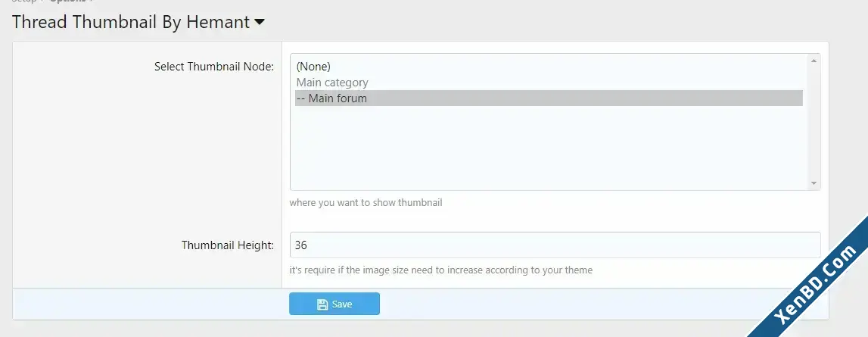Screen dimensions: 868x337
Task: Select the -- Main forum option
Action: (x=549, y=98)
